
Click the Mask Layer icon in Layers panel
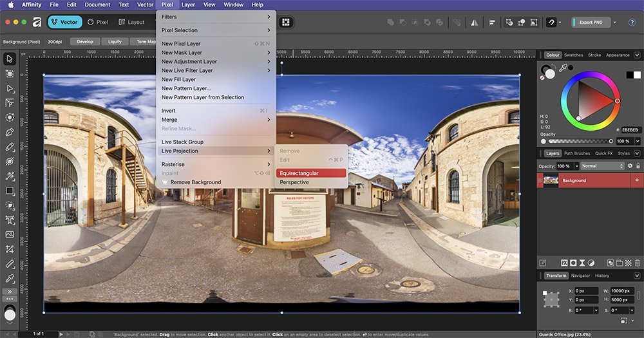pyautogui.click(x=573, y=263)
